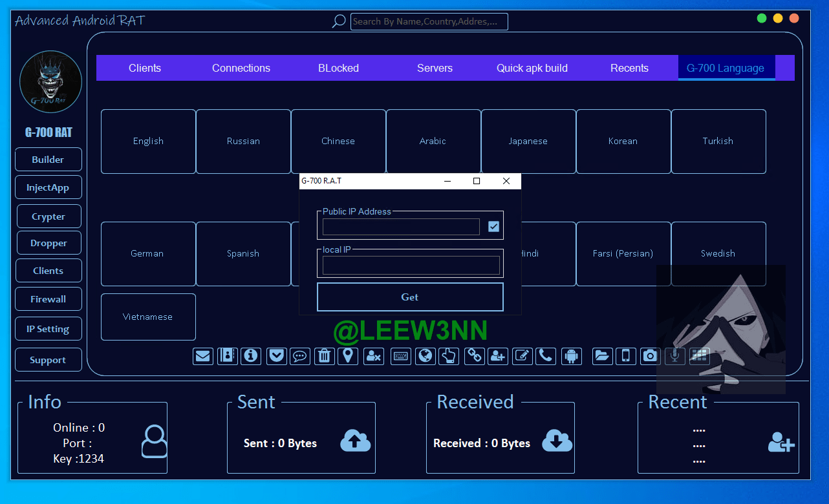Click the info circle icon
This screenshot has height=504, width=829.
(251, 356)
